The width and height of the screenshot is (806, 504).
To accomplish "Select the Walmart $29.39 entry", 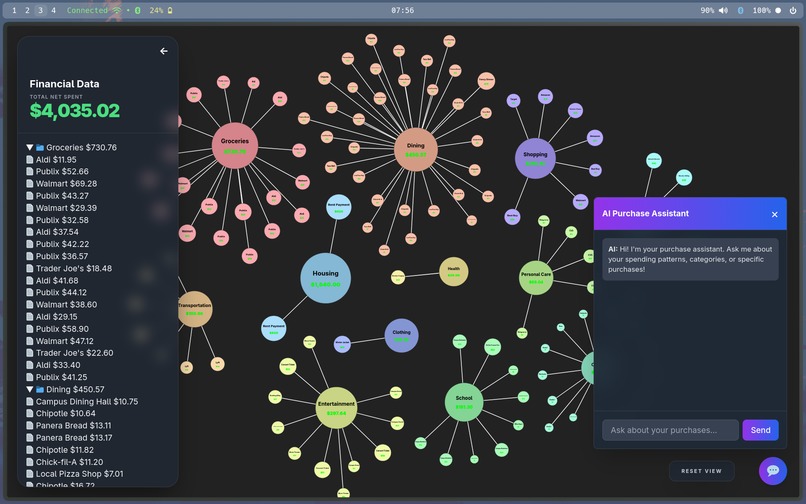I will [61, 208].
